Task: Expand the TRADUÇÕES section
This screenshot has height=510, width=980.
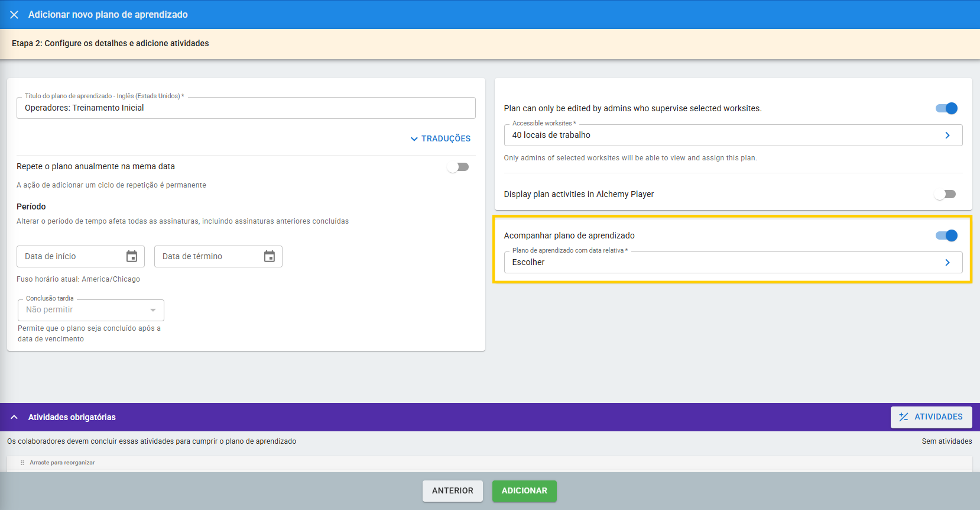Action: click(x=440, y=138)
